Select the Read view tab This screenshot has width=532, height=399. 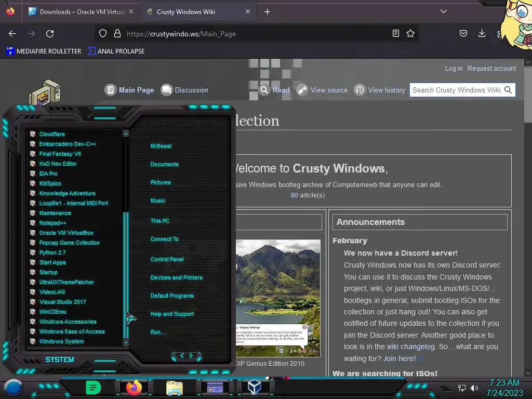pos(274,90)
